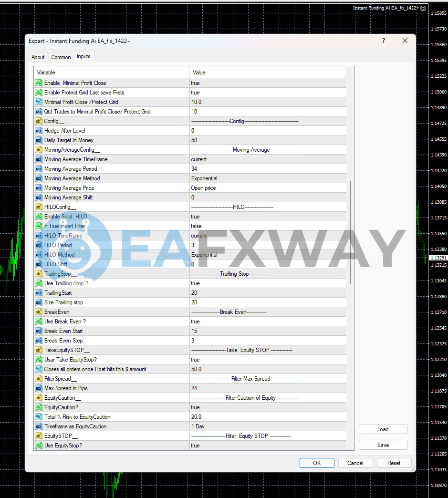The width and height of the screenshot is (448, 498).
Task: Select the Hedge After Level value 0
Action: point(268,131)
